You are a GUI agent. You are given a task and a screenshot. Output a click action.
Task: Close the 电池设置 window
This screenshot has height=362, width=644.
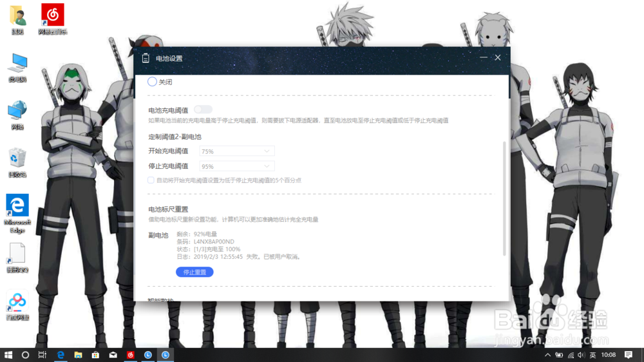tap(498, 58)
